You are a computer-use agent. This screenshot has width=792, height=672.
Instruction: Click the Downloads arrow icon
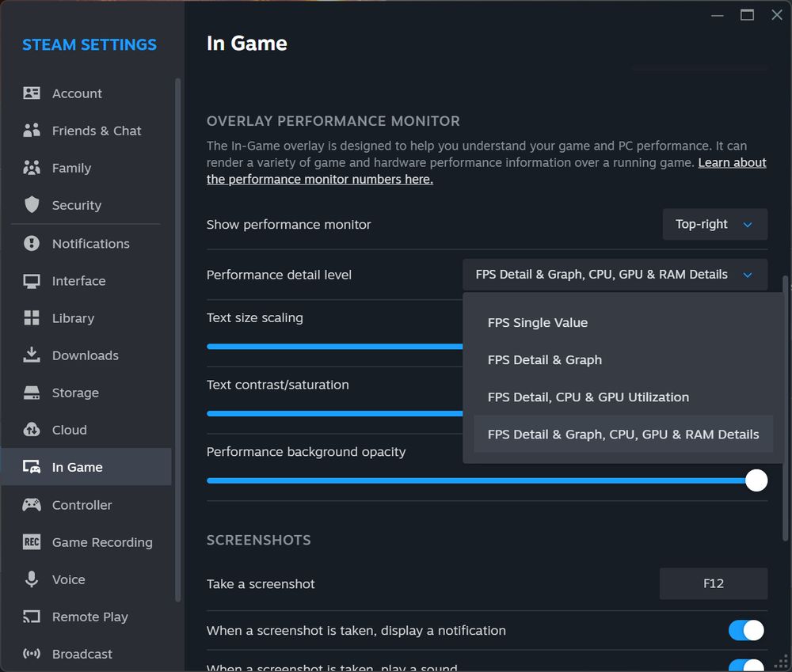tap(32, 355)
